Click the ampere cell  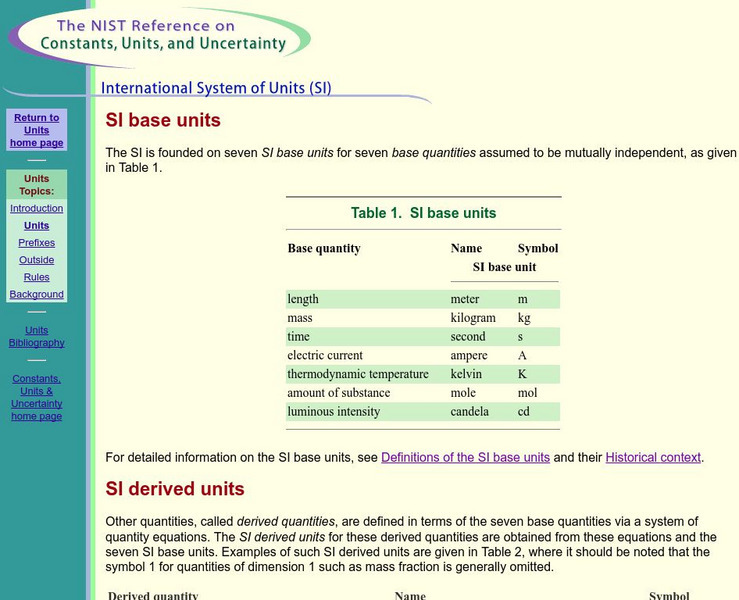pyautogui.click(x=469, y=355)
